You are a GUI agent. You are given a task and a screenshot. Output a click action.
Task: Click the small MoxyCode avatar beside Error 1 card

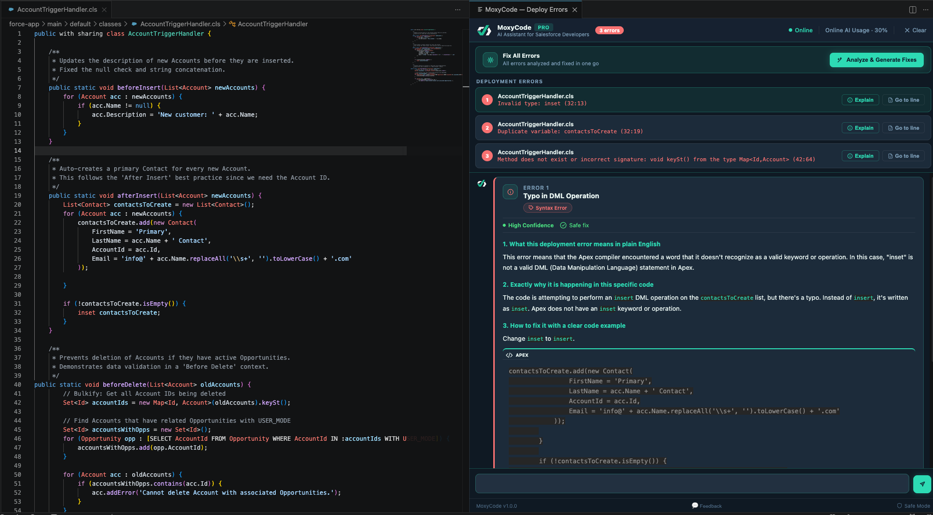[x=482, y=184]
